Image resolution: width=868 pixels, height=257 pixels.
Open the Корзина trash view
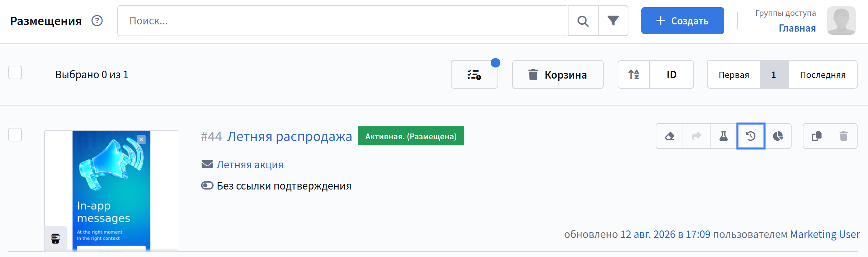tap(558, 75)
